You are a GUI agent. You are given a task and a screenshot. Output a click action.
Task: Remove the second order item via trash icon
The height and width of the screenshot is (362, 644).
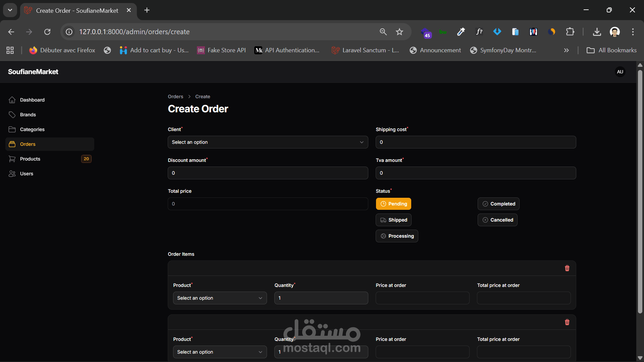[x=567, y=322]
